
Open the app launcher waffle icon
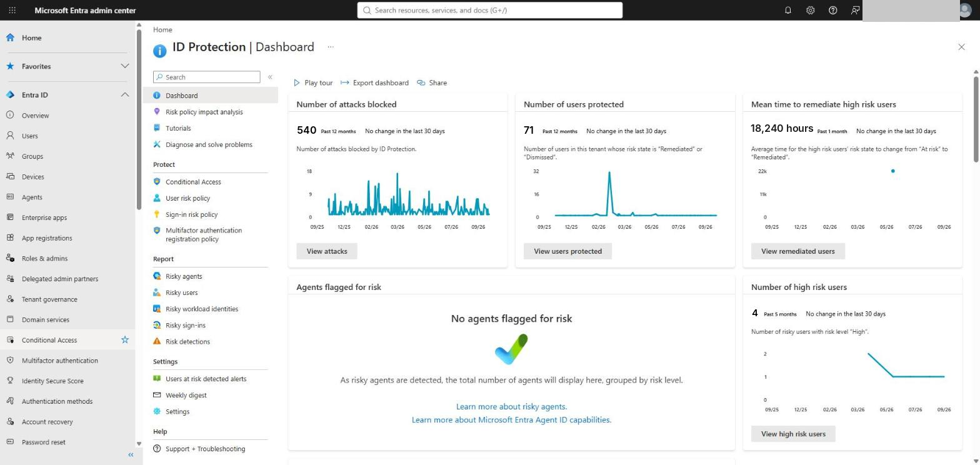[12, 11]
